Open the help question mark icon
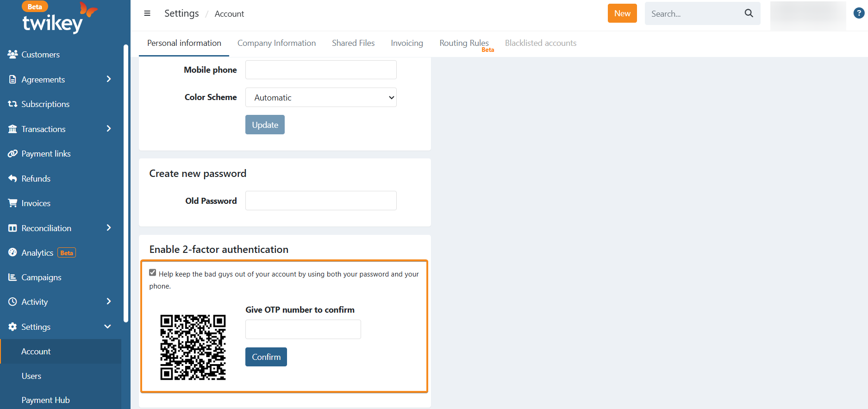This screenshot has width=868, height=409. point(859,13)
